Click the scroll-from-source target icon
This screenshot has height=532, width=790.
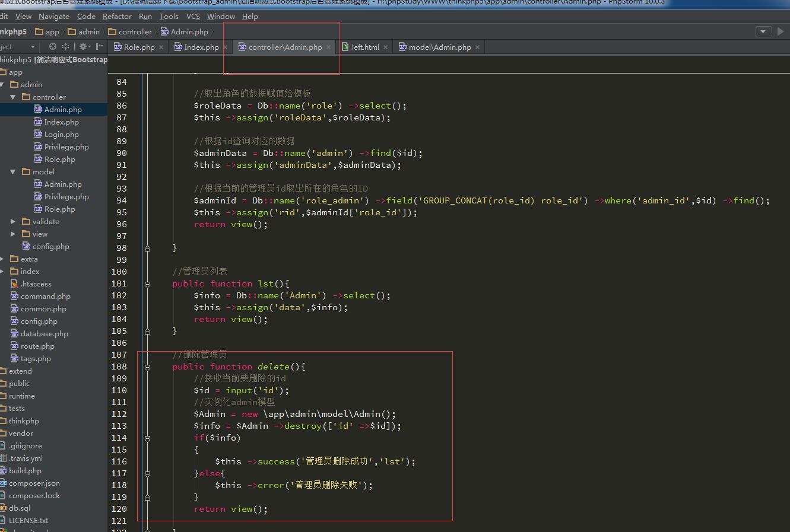click(x=53, y=46)
